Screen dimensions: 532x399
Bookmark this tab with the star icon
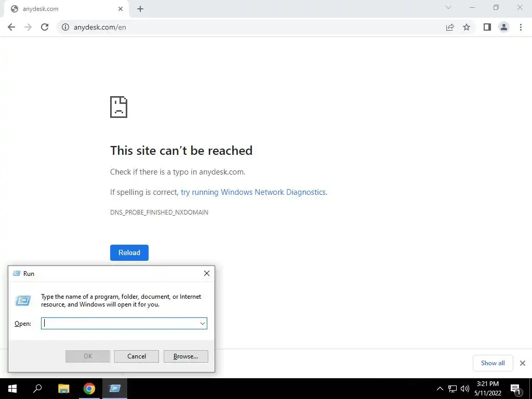coord(467,27)
